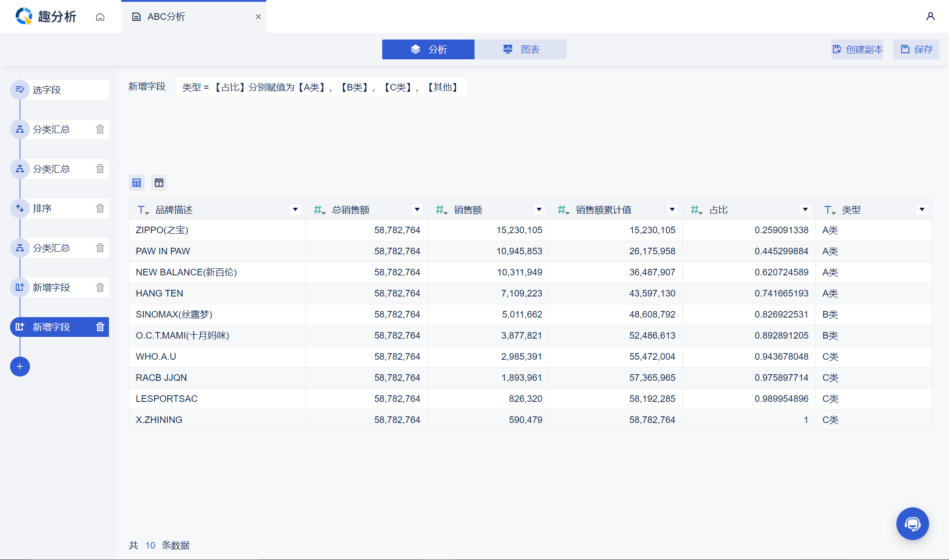Click the add step plus button

pyautogui.click(x=20, y=366)
